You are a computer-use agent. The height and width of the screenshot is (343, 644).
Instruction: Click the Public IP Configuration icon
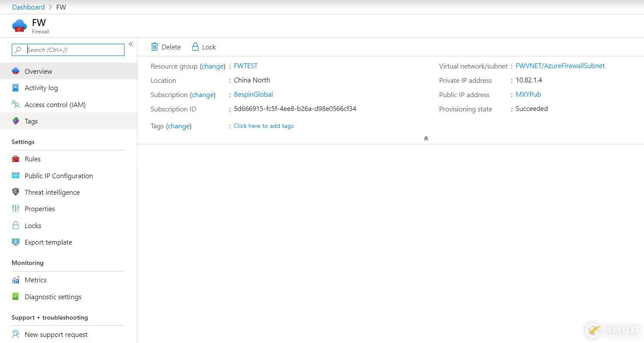tap(16, 176)
